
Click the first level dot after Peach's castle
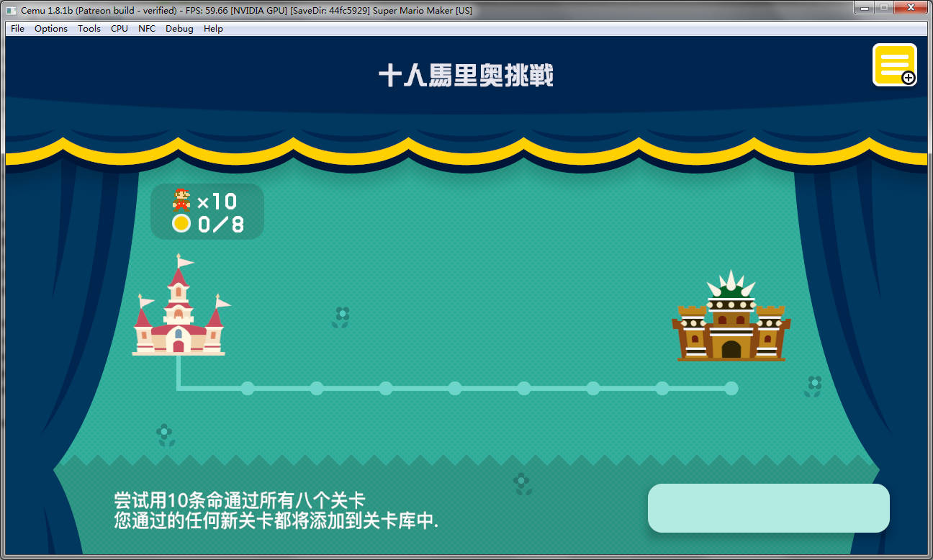coord(248,388)
